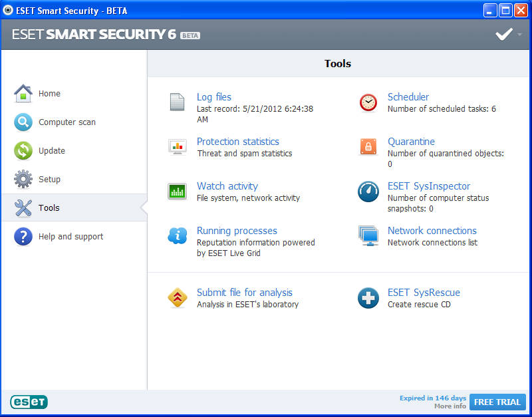Click the Watch activity graph icon
532x417 pixels.
pyautogui.click(x=177, y=192)
